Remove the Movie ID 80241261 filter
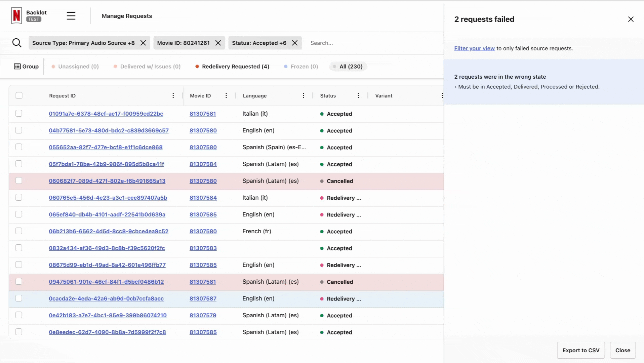This screenshot has width=644, height=363. (x=218, y=43)
